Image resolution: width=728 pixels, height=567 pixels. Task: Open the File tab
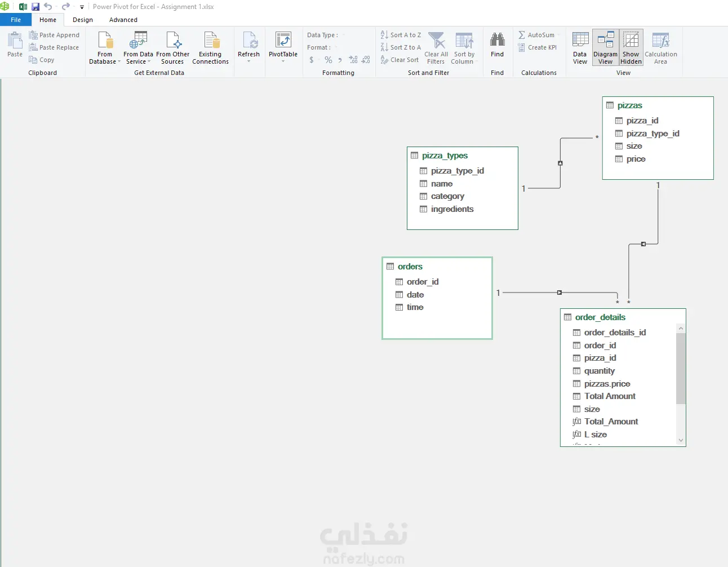[x=16, y=20]
